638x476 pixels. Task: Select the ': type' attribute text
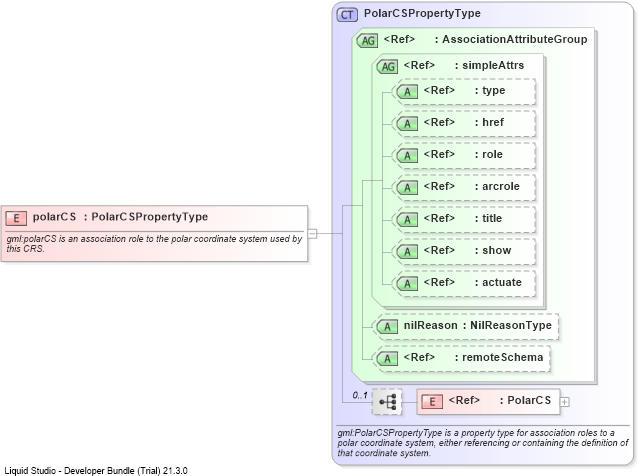click(490, 90)
